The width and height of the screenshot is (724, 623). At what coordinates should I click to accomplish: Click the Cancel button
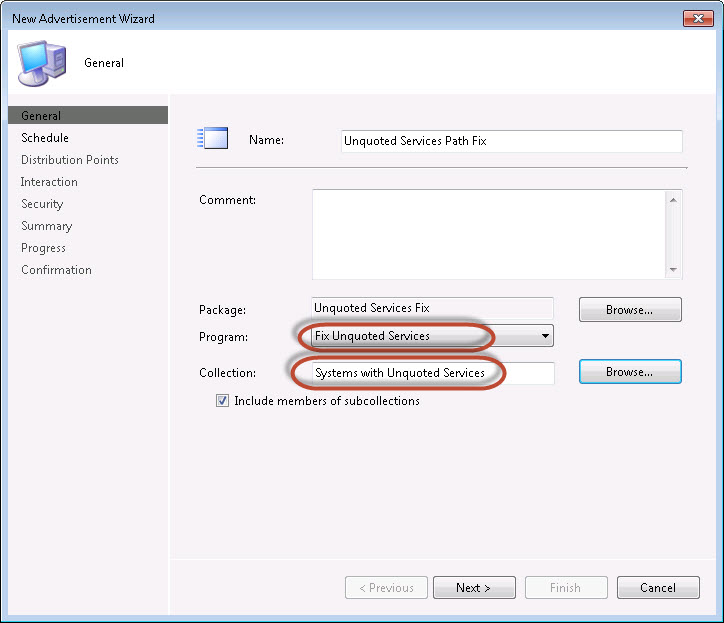click(x=658, y=587)
